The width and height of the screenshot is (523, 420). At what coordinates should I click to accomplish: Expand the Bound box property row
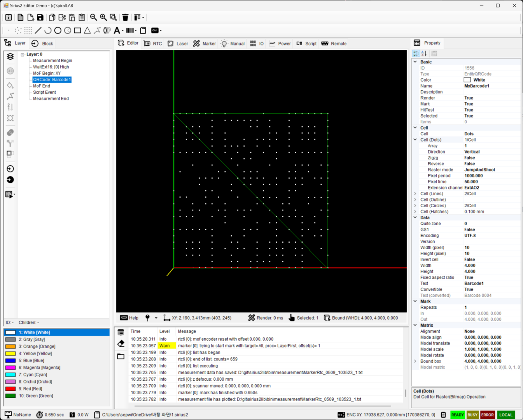coord(415,361)
